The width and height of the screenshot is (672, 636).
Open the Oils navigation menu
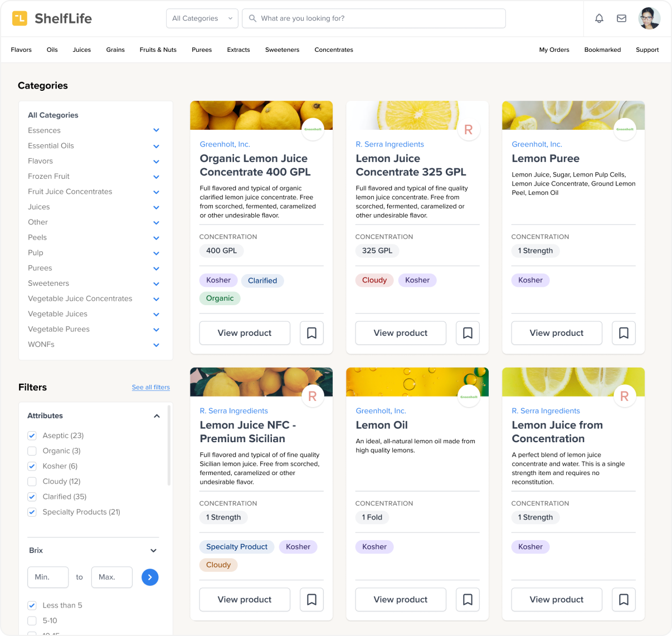point(52,50)
